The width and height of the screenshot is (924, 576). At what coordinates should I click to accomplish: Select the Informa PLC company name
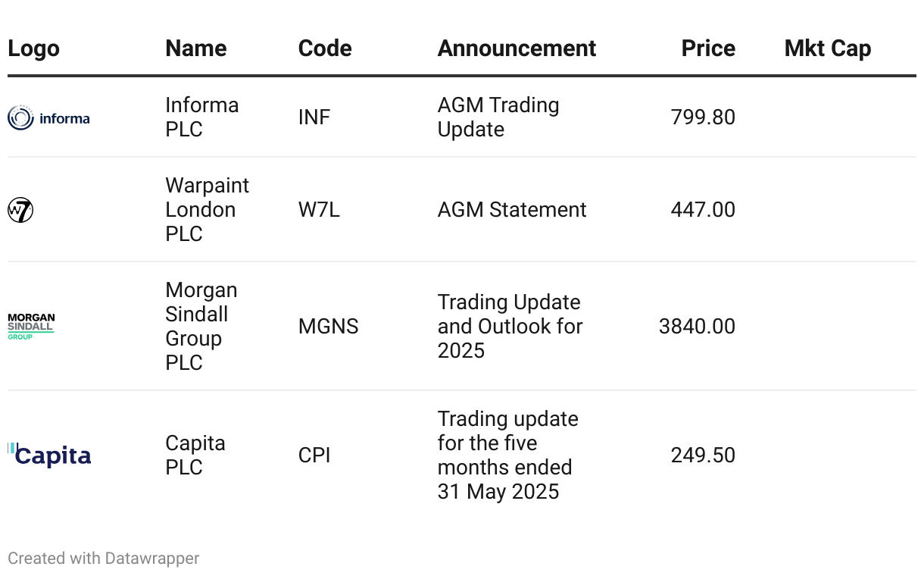(201, 117)
